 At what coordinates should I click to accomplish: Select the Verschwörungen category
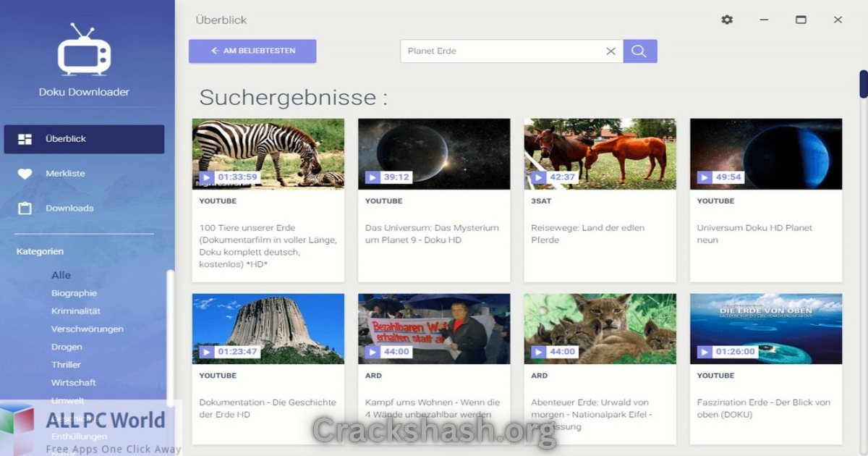(x=88, y=329)
